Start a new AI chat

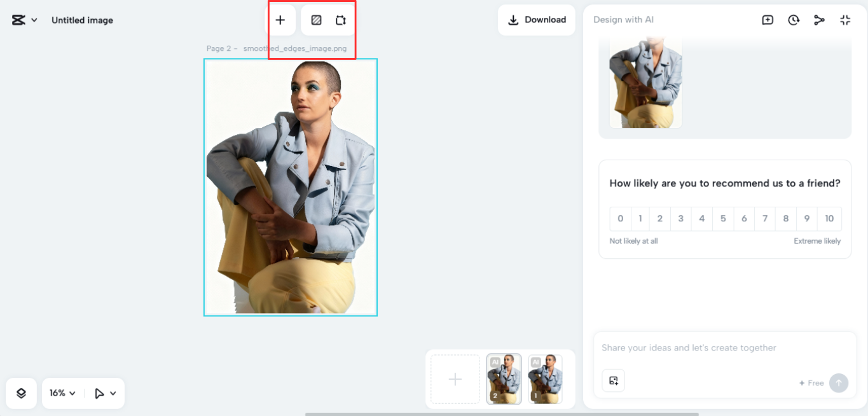(x=768, y=20)
